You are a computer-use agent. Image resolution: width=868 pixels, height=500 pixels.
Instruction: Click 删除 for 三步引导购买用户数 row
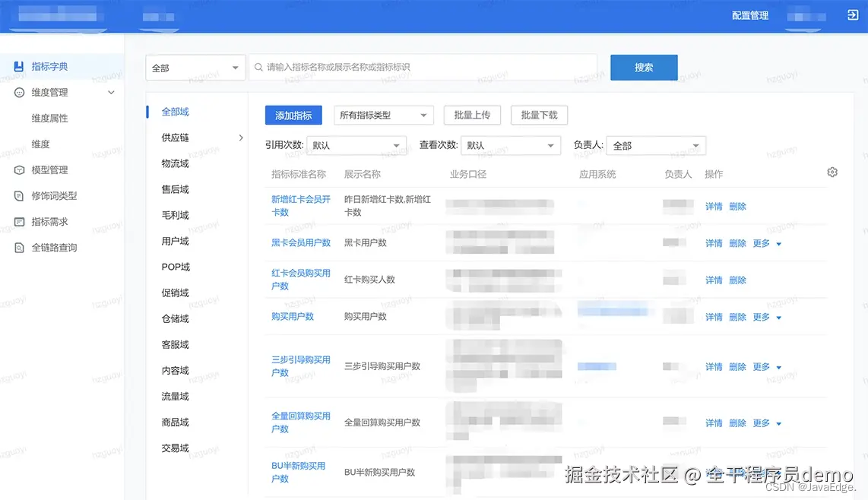[x=737, y=366]
